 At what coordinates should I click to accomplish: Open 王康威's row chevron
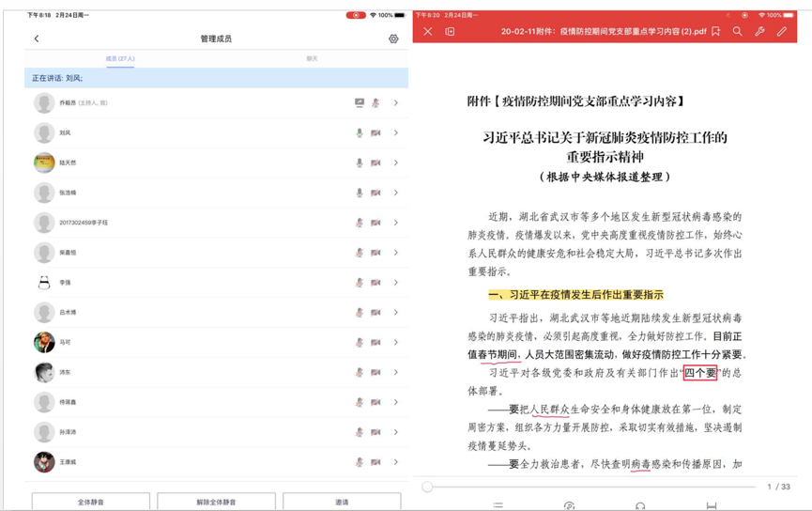(395, 462)
